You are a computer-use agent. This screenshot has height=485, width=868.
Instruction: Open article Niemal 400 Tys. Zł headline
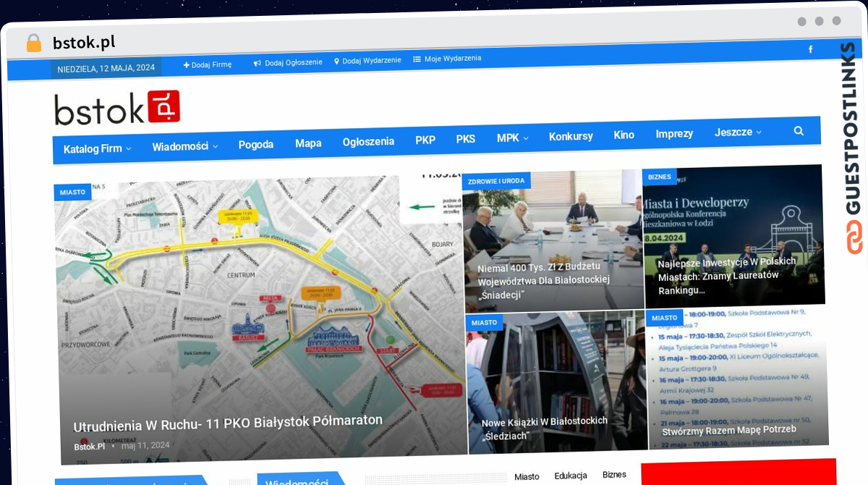544,282
